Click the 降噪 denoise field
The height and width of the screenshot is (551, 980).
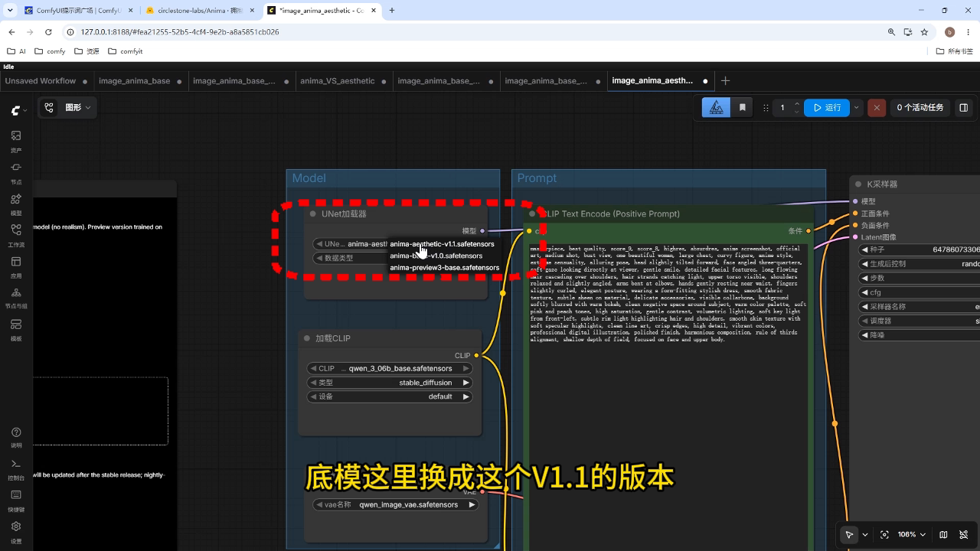click(x=920, y=335)
